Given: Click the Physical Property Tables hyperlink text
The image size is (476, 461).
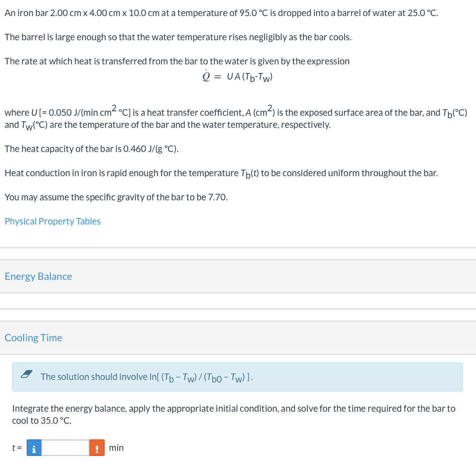Looking at the screenshot, I should (x=52, y=221).
